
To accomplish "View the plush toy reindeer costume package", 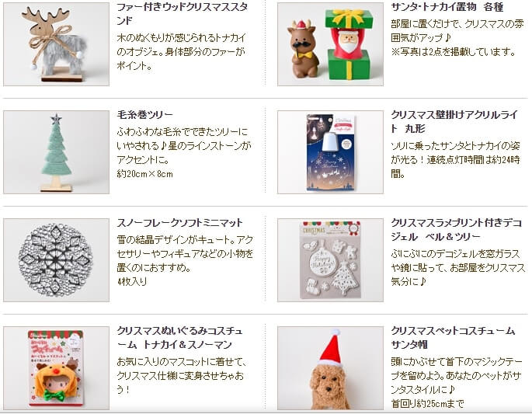I will (x=57, y=368).
